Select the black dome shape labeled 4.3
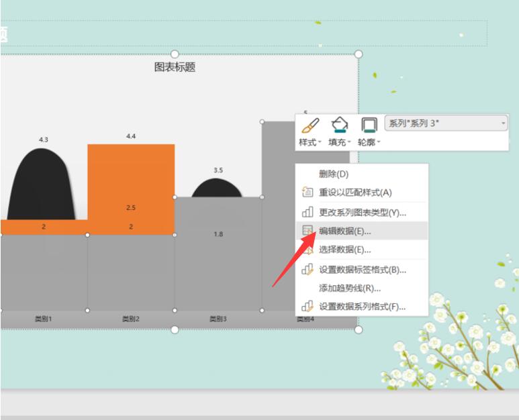The width and height of the screenshot is (519, 420). 42,185
